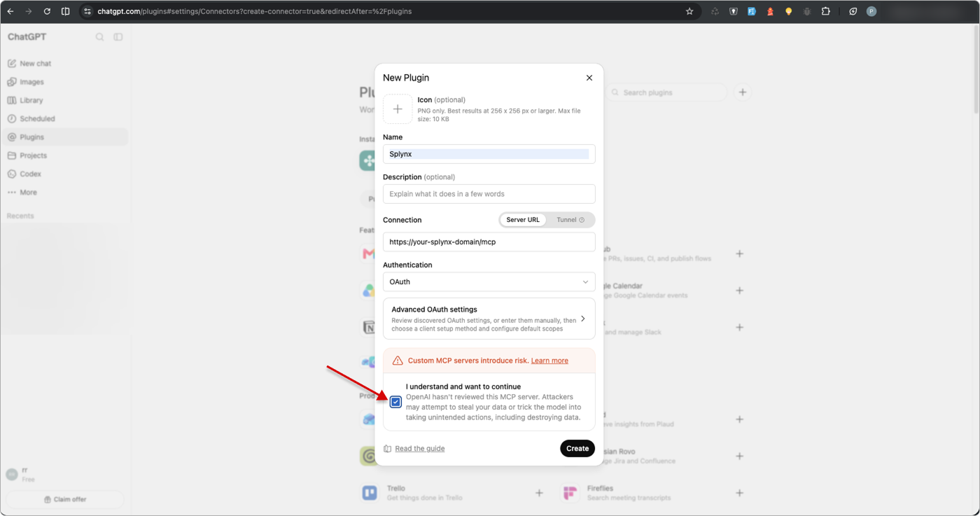980x516 pixels.
Task: Collapse the sidebar with toggle icon
Action: (118, 37)
